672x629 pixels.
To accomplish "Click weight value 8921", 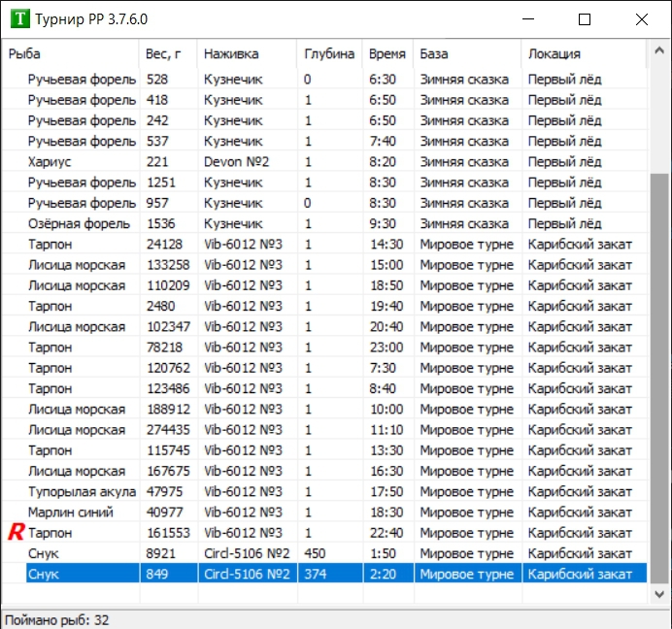I will click(x=160, y=553).
